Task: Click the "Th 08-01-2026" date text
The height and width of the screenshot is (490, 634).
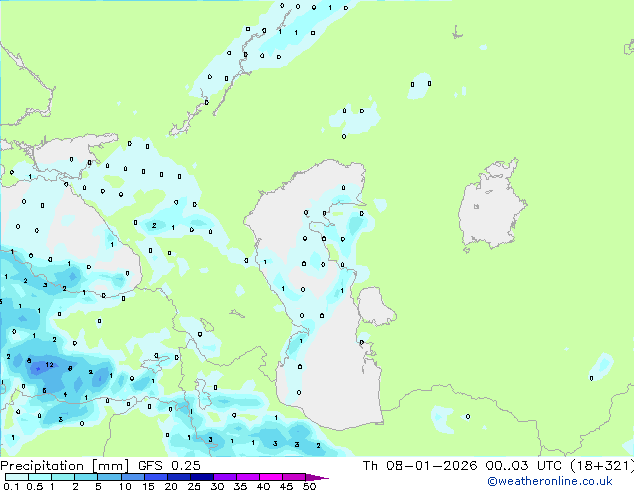Action: tap(420, 466)
